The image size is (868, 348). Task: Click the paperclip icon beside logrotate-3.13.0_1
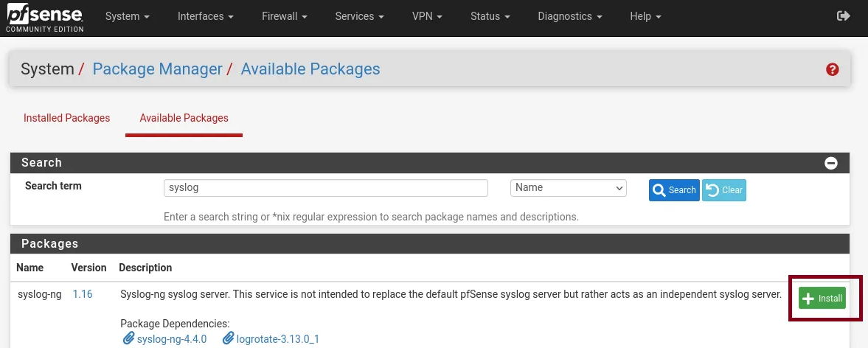228,338
